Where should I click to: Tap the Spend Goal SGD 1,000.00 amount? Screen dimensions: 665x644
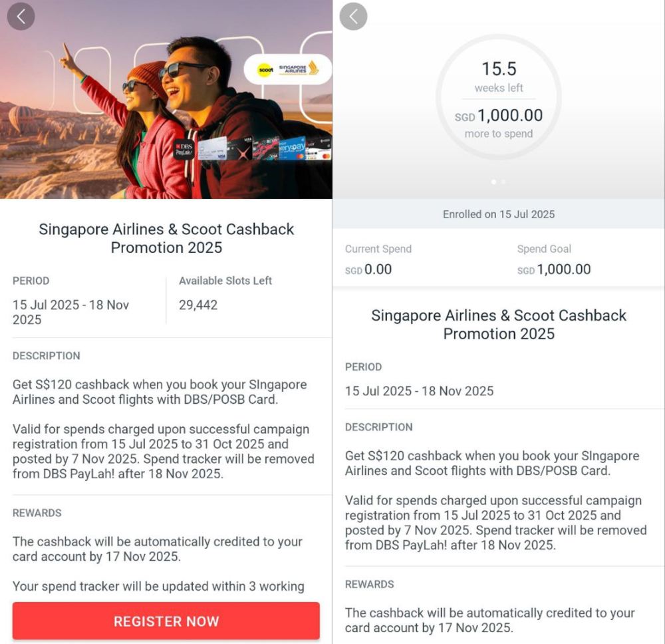tap(554, 269)
